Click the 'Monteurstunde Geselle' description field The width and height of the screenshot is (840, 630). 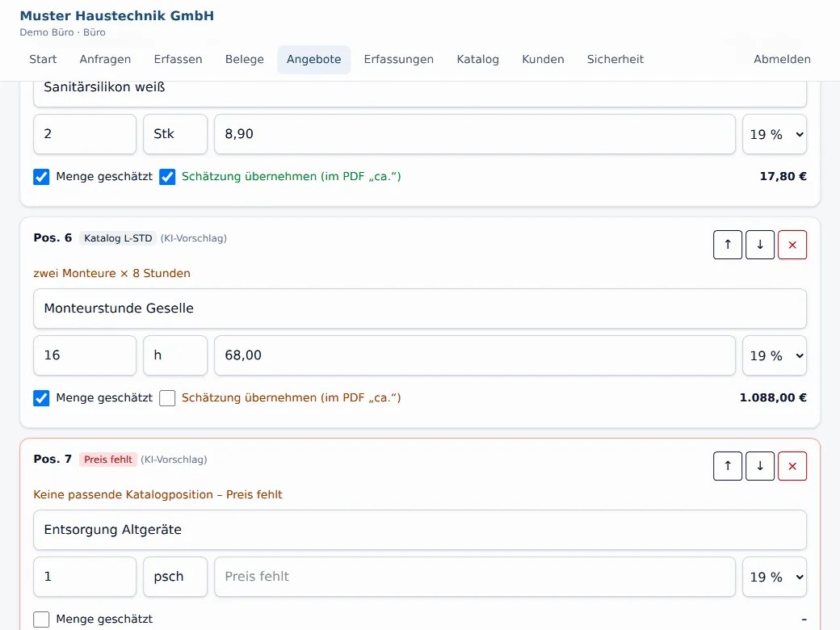tap(420, 309)
